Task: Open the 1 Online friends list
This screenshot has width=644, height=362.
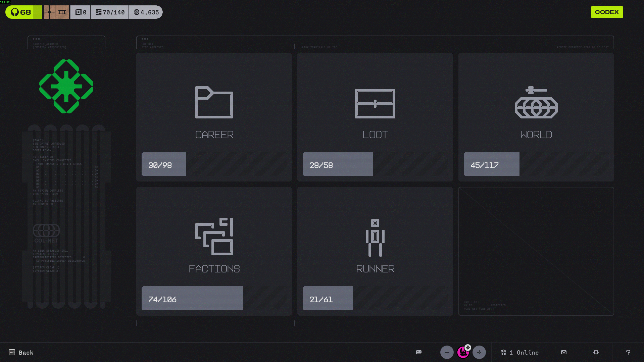Action: point(519,352)
